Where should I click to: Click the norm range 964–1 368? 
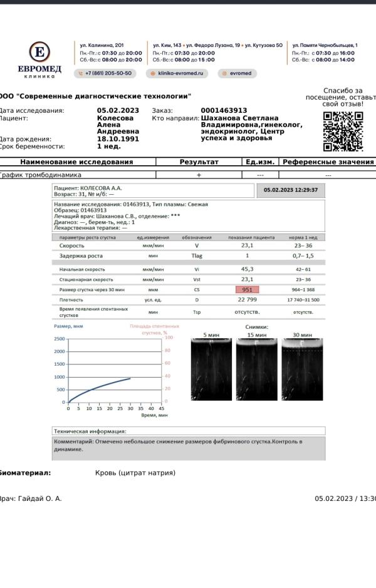[303, 290]
